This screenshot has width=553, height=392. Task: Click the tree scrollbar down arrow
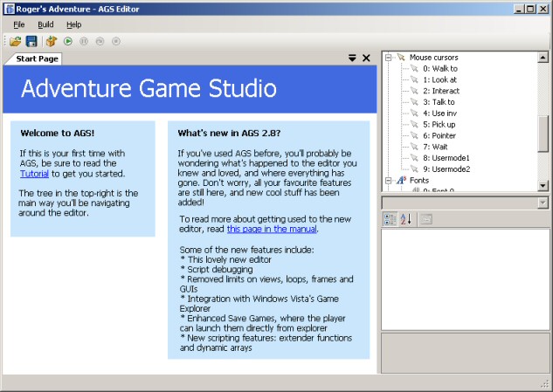tap(543, 185)
